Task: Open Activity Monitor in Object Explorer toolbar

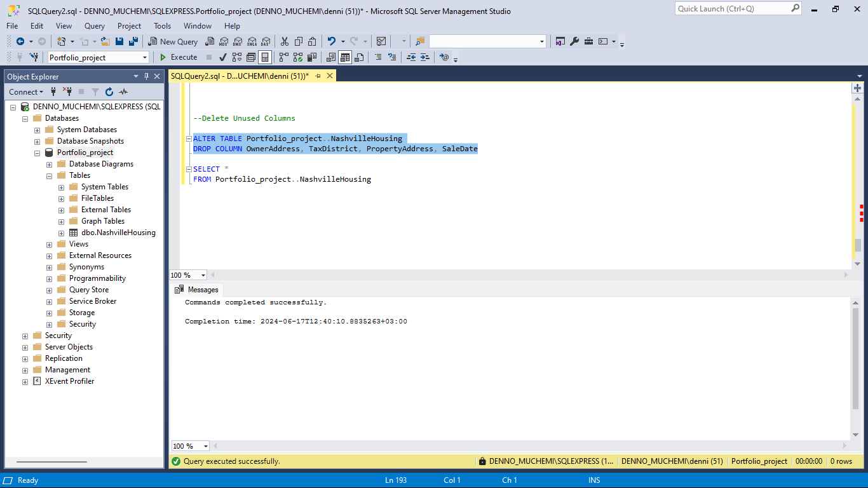Action: 123,92
